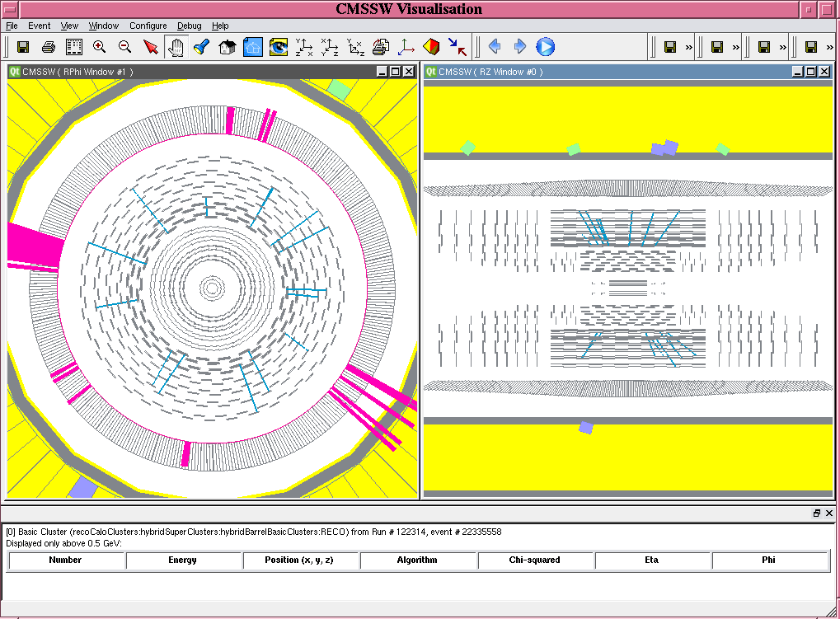840x619 pixels.
Task: Click the Zoom Out magnifier icon
Action: coord(124,47)
